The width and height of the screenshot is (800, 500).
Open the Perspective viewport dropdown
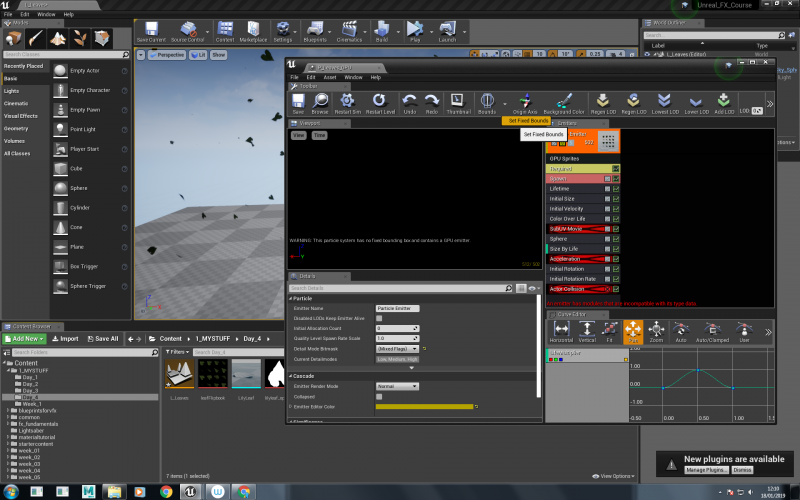click(x=167, y=55)
